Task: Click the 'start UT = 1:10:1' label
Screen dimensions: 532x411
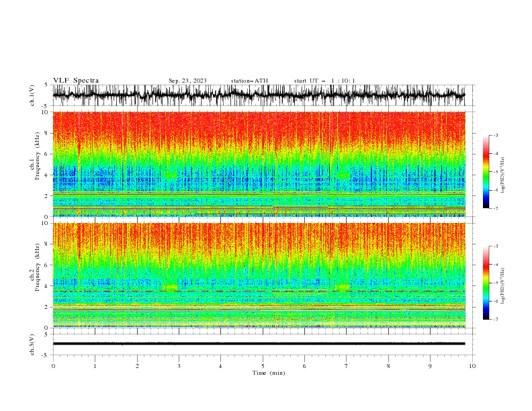Action: pyautogui.click(x=324, y=81)
